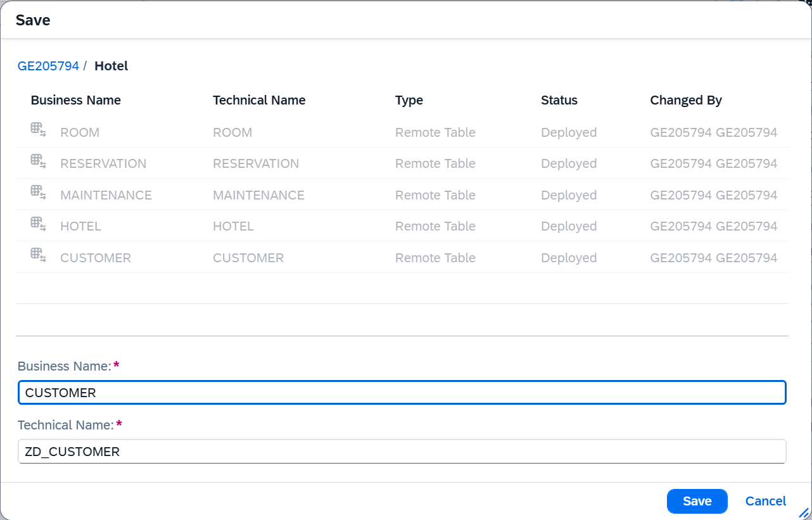Click the Hotel breadcrumb folder
The width and height of the screenshot is (812, 520).
(111, 66)
